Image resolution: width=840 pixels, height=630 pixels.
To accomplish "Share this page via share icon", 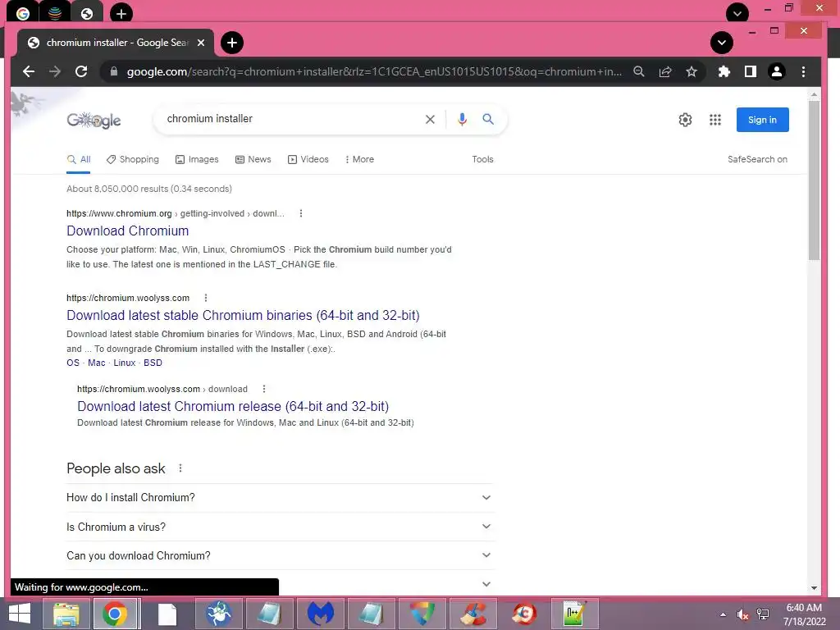I will click(x=664, y=71).
